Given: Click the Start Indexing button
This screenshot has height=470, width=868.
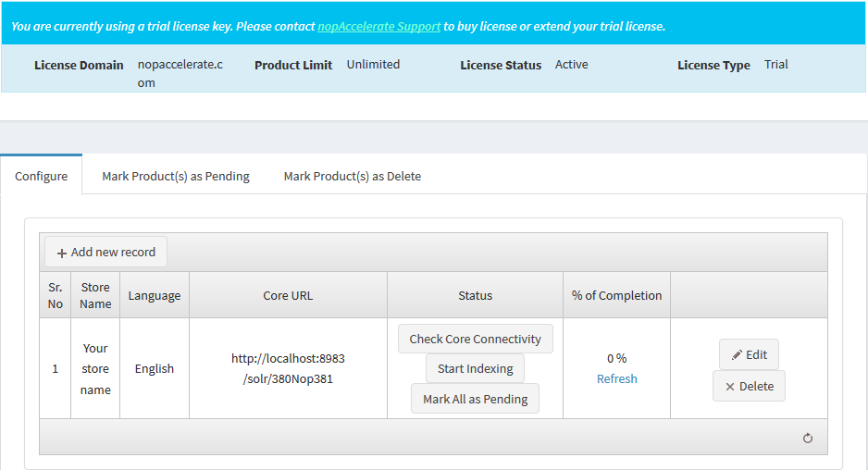Looking at the screenshot, I should 475,368.
